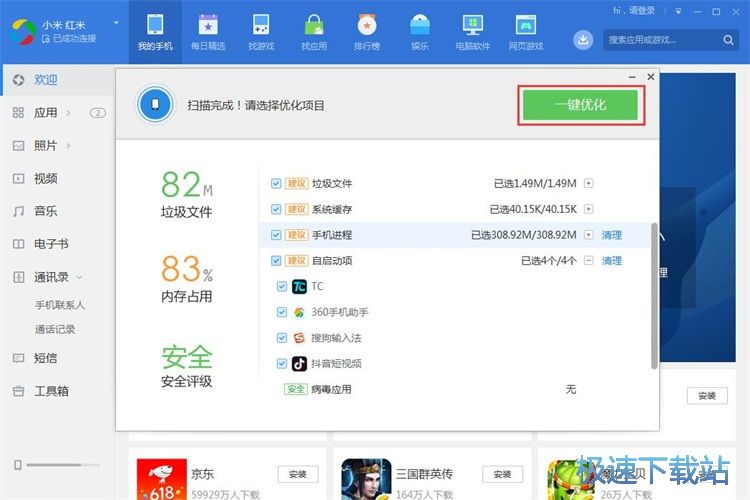Open the 排行榜 ranking tab
750x500 pixels.
click(x=367, y=32)
